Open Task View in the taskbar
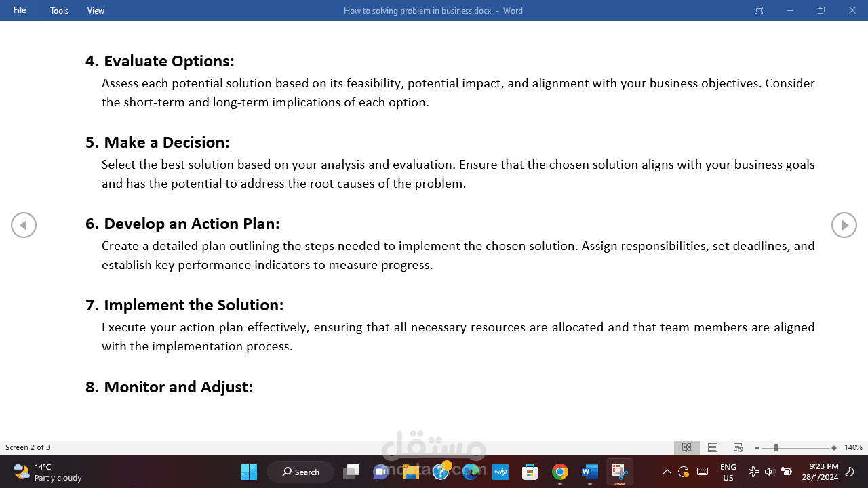The width and height of the screenshot is (868, 488). click(351, 472)
